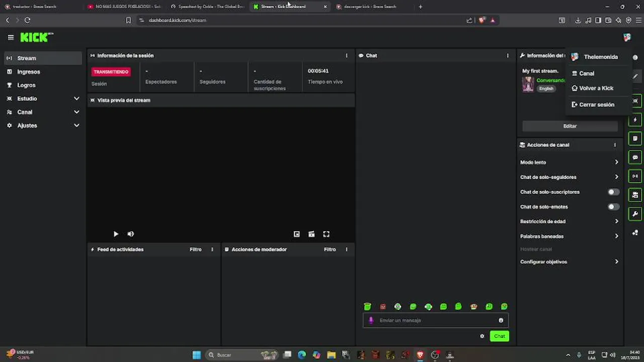
Task: Expand Modo lento settings
Action: click(570, 162)
